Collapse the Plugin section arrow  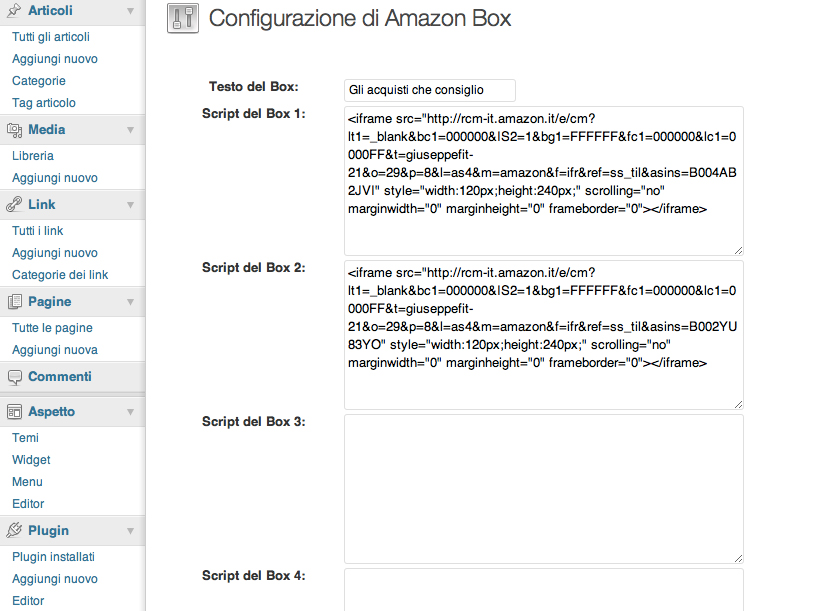[131, 530]
